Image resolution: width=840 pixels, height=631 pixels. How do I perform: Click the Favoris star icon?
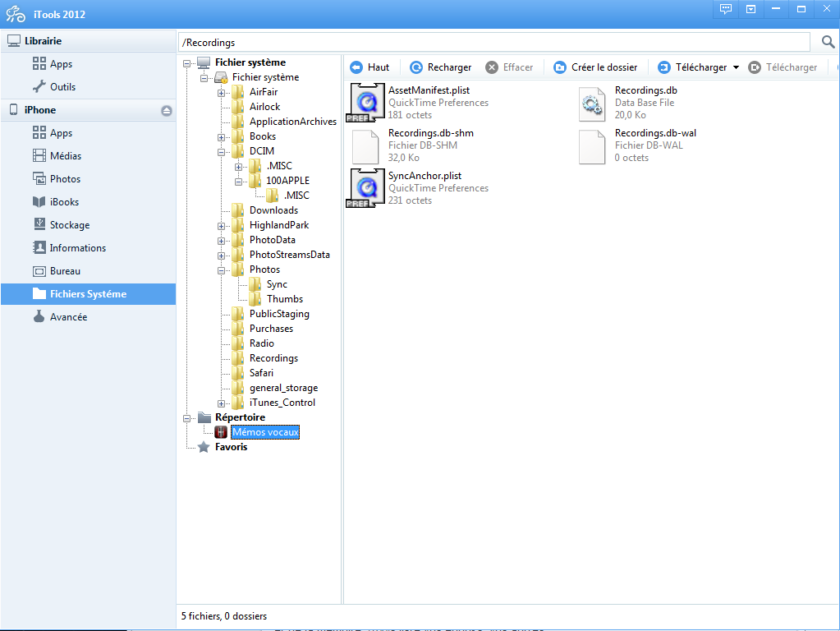204,447
